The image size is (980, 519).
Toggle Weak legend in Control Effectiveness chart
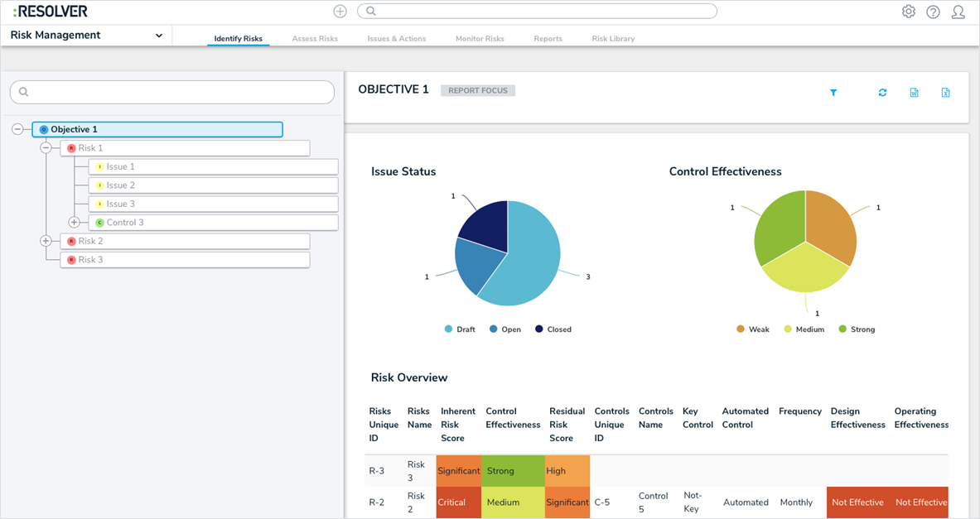(x=752, y=329)
